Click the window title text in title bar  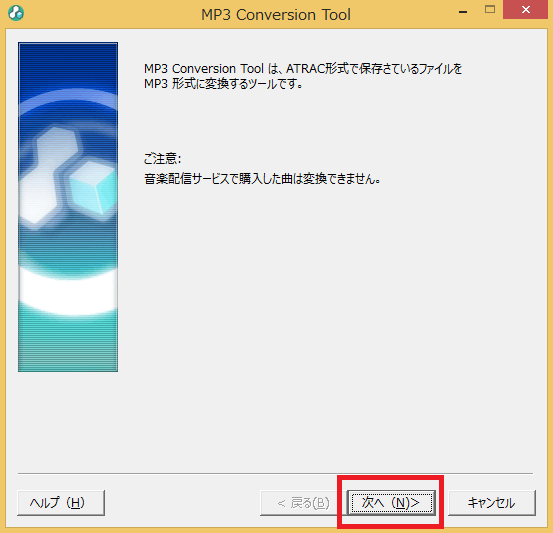click(276, 15)
